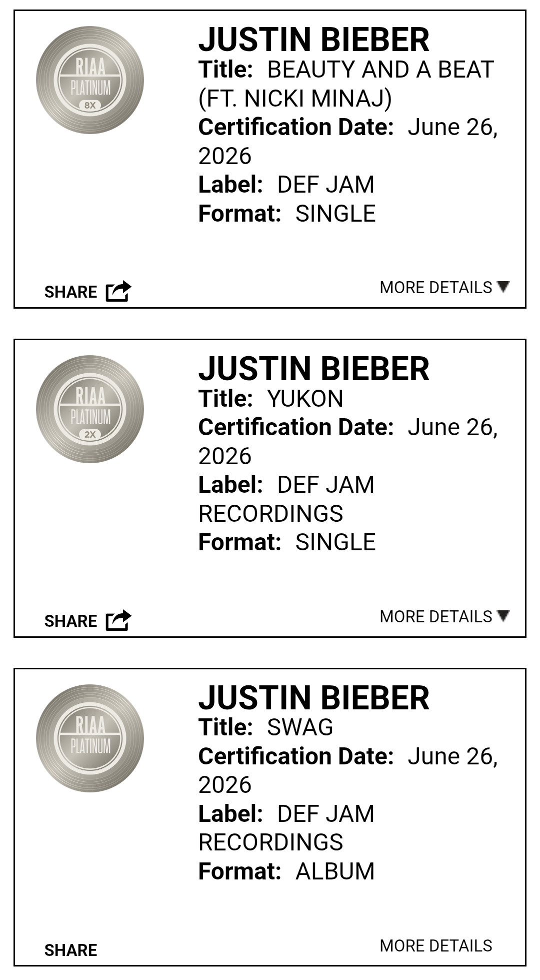Click the MORE DETAILS label on Yukon card
The width and height of the screenshot is (540, 980).
click(x=436, y=616)
